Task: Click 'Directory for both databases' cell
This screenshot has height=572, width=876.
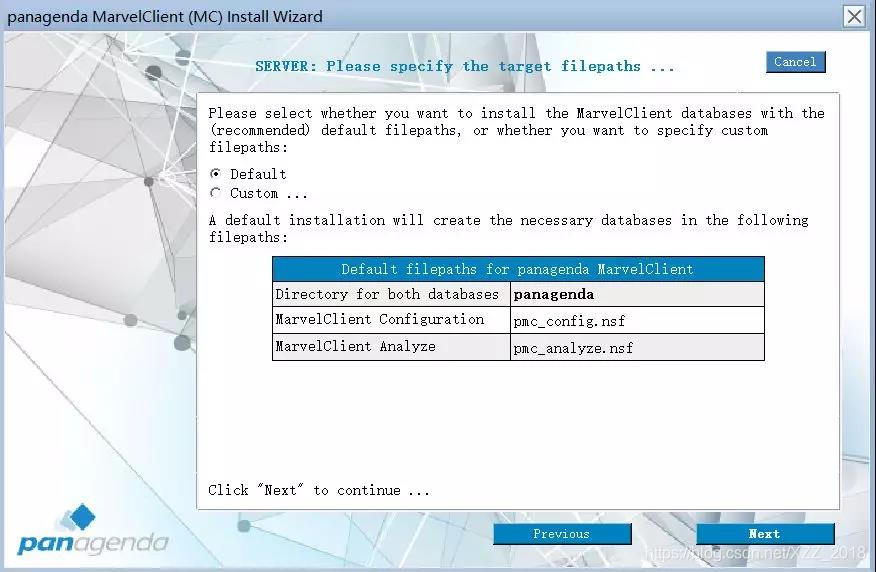Action: pos(391,294)
